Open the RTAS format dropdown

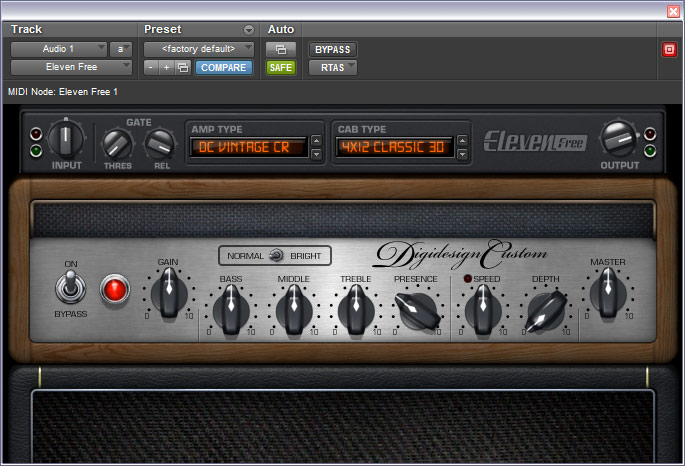333,68
